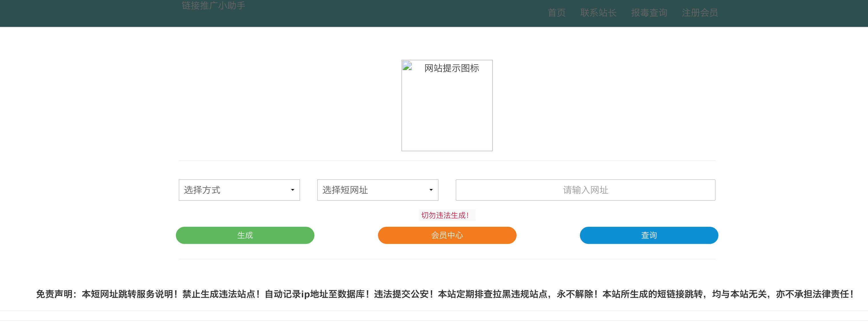
Task: Click the 选择短网址 dropdown arrow
Action: coord(431,190)
